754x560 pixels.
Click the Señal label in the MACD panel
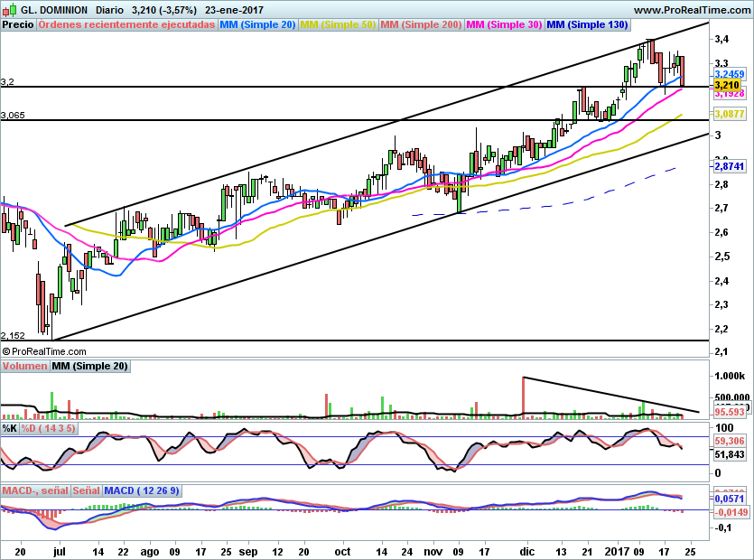tap(86, 490)
